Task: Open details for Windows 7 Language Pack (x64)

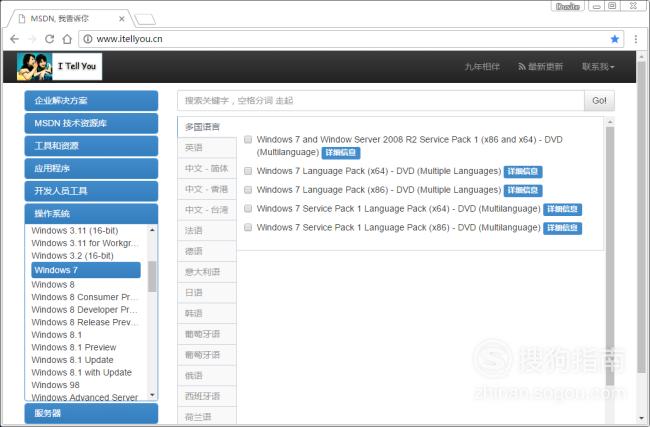Action: coord(523,172)
